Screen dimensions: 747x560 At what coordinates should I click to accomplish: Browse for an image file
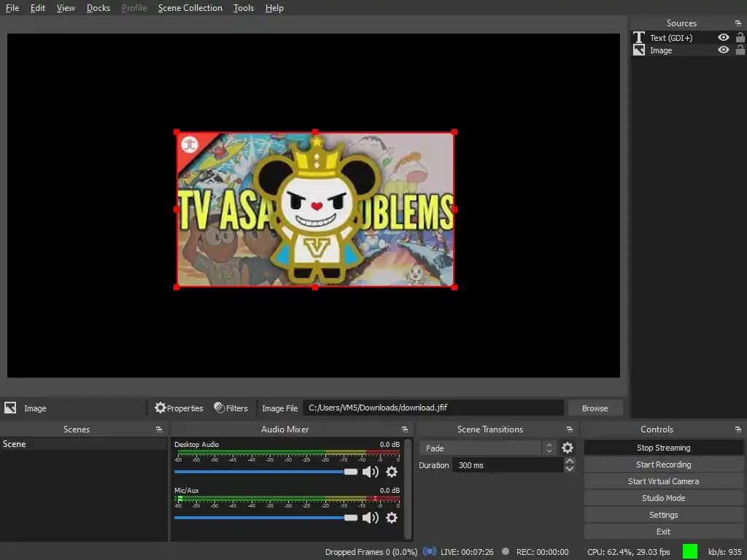pos(595,408)
